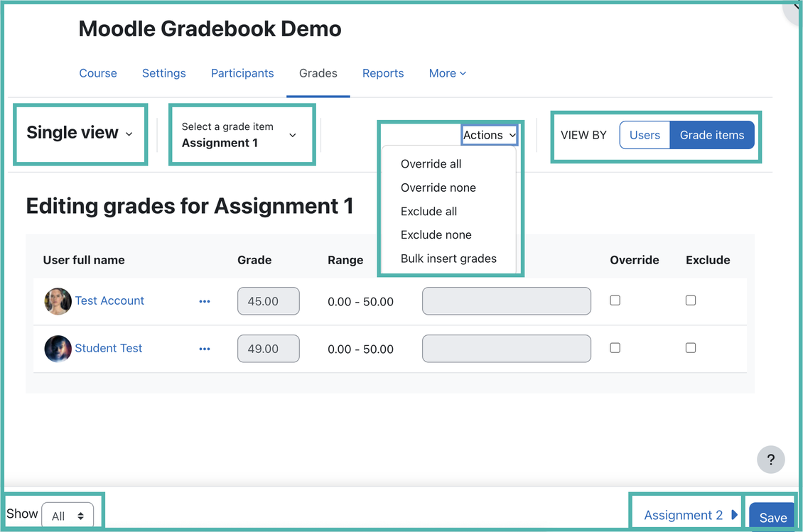The height and width of the screenshot is (532, 803).
Task: Click the help question mark button
Action: 771,460
